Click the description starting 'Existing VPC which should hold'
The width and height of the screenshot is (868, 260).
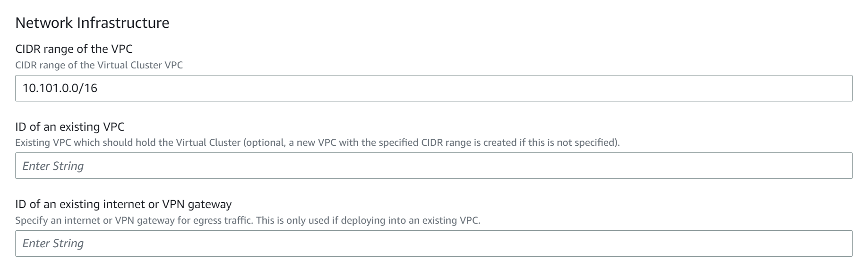point(317,143)
